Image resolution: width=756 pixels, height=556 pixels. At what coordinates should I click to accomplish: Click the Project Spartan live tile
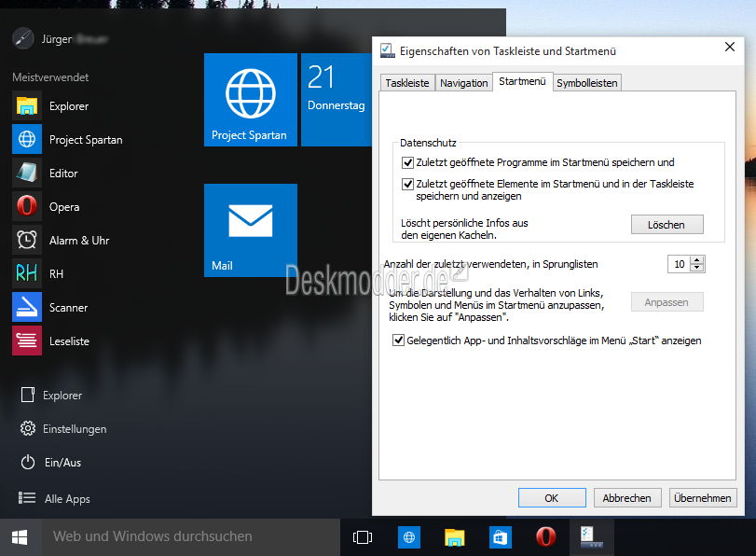point(250,100)
